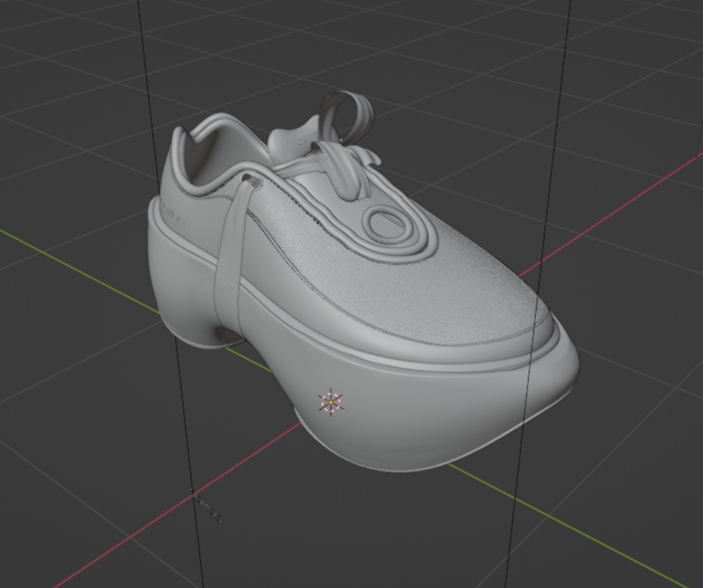703x588 pixels.
Task: Click the 3D cursor indicator on the sole
Action: (332, 402)
